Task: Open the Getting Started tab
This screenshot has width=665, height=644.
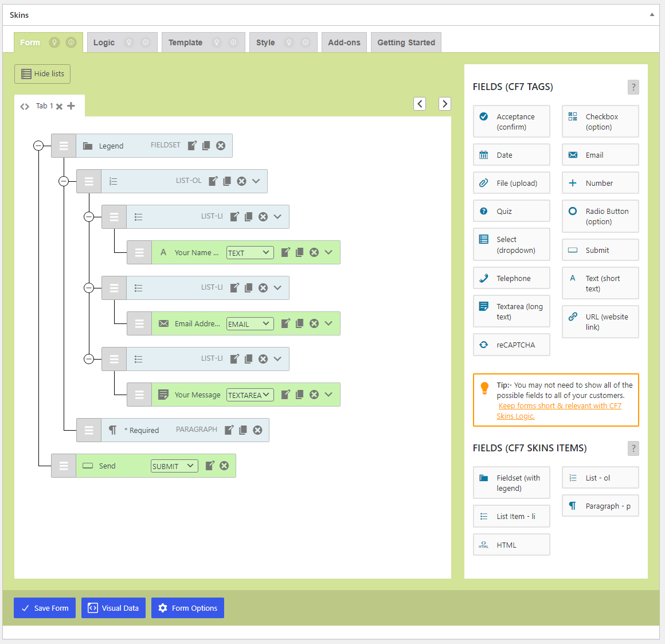Action: point(406,42)
